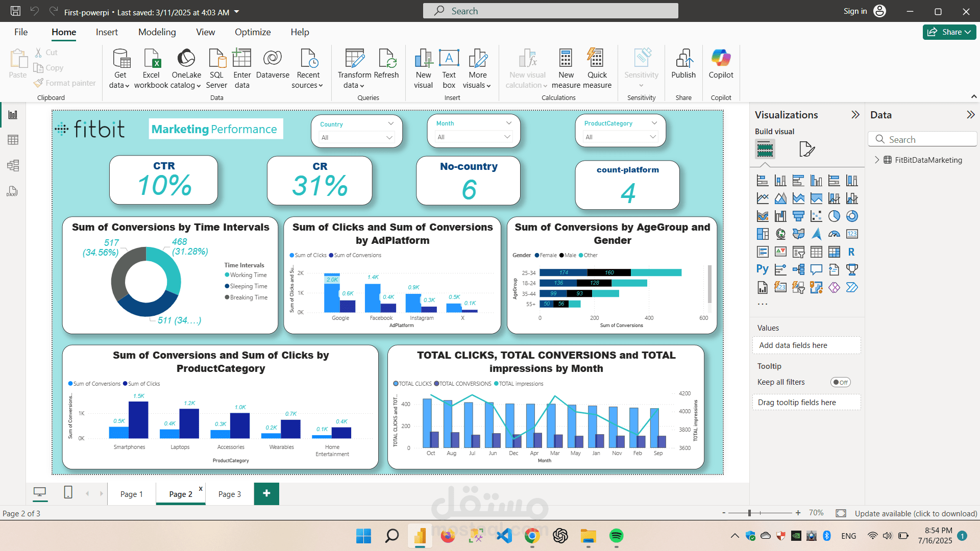Click Update available download link
980x551 pixels.
[916, 513]
